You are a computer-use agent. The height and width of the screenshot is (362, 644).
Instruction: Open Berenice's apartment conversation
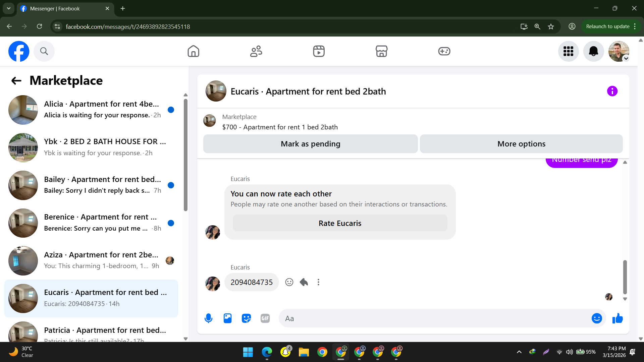(91, 223)
